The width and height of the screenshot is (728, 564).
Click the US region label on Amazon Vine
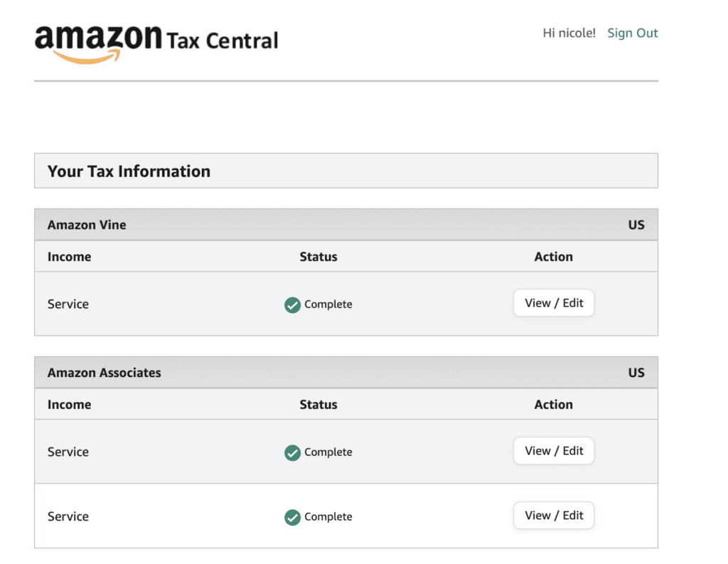(636, 224)
